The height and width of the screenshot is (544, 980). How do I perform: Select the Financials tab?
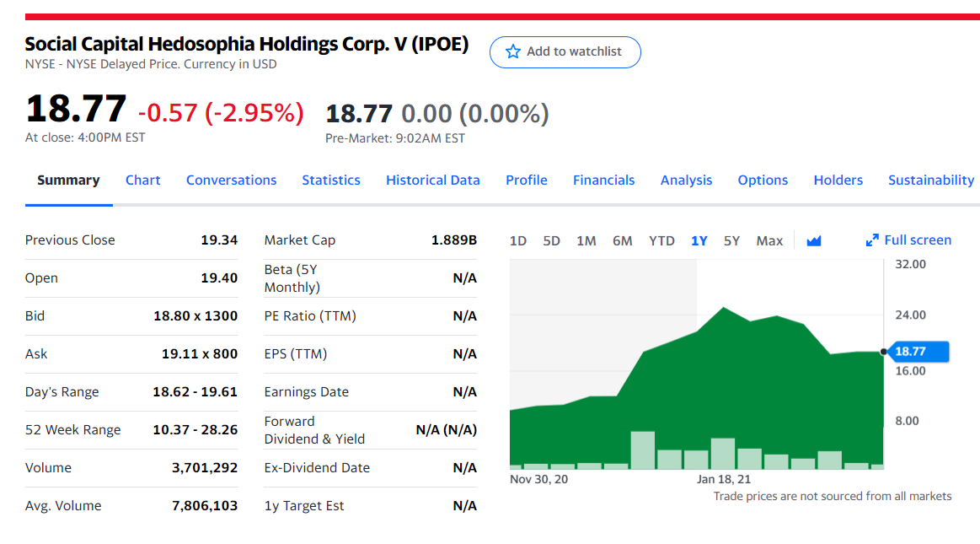point(604,180)
